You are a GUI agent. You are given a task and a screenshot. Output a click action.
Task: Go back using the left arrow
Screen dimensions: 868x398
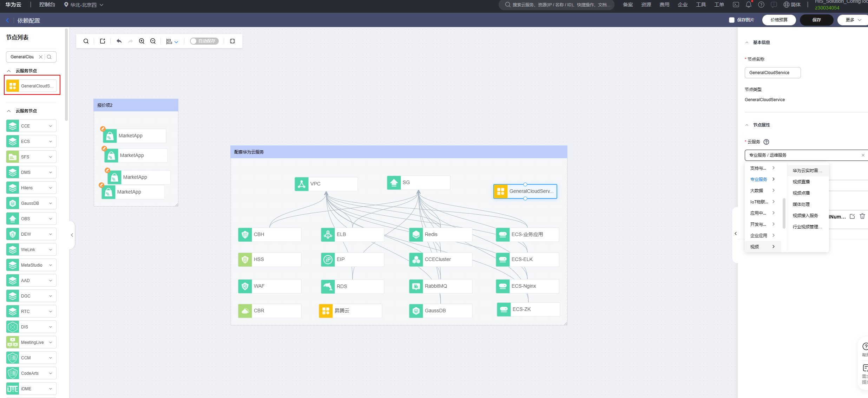[x=7, y=20]
